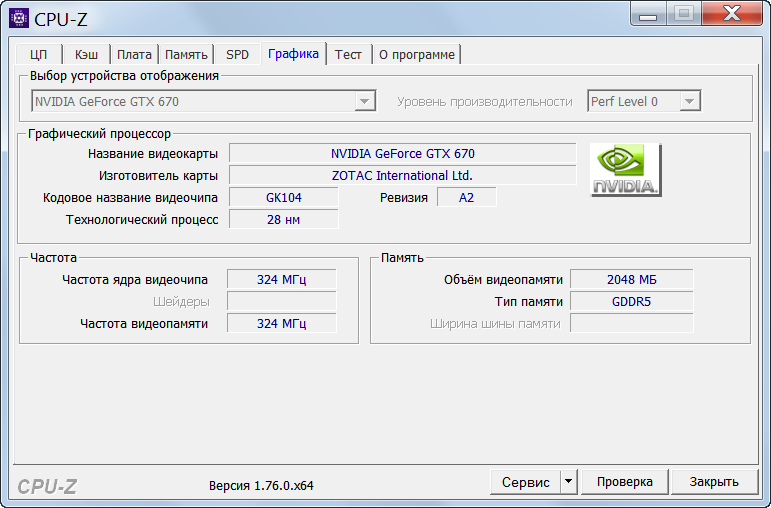Click the Ширина шины памяти label
This screenshot has height=508, width=771.
coord(495,324)
